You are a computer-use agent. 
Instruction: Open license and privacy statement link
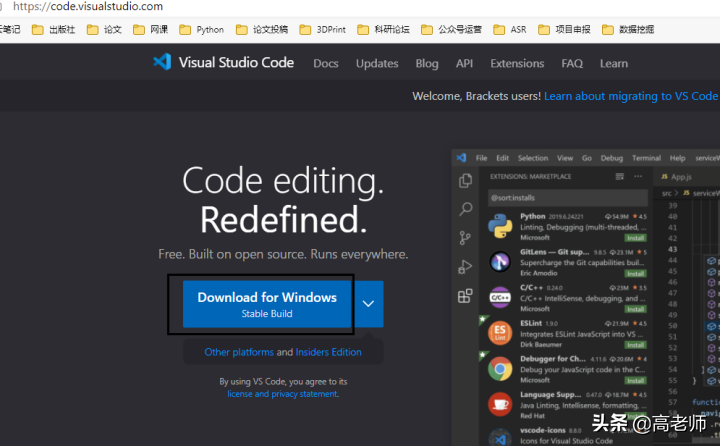click(283, 394)
